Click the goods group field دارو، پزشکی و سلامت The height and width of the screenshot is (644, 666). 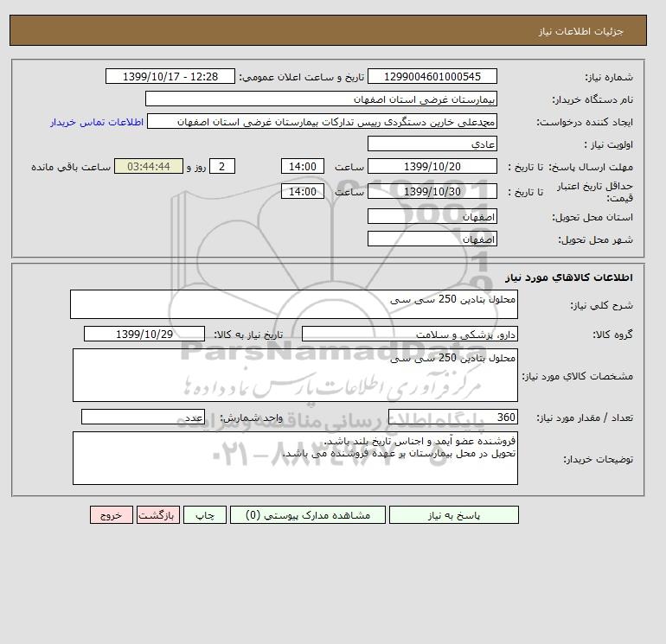point(410,334)
